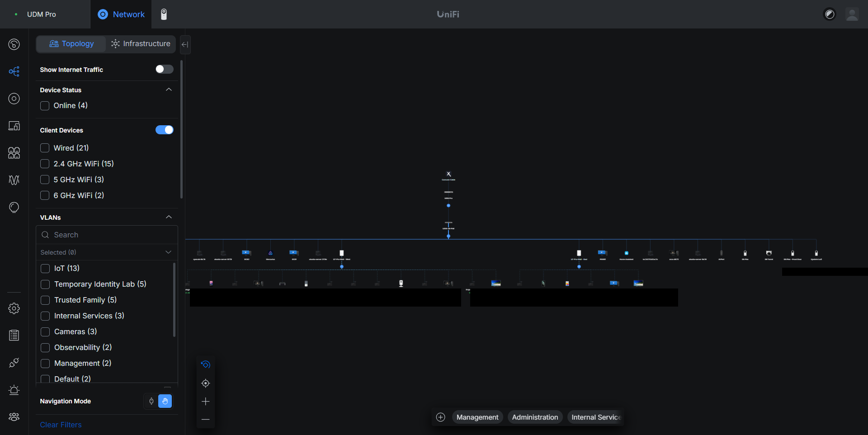Open the Selected (0) dropdown
868x435 pixels.
[107, 252]
